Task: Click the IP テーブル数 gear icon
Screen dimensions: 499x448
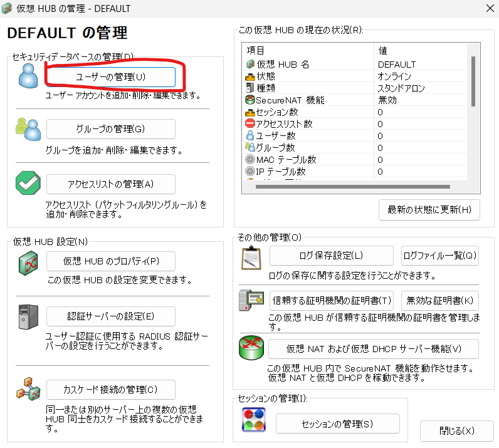Action: 250,171
